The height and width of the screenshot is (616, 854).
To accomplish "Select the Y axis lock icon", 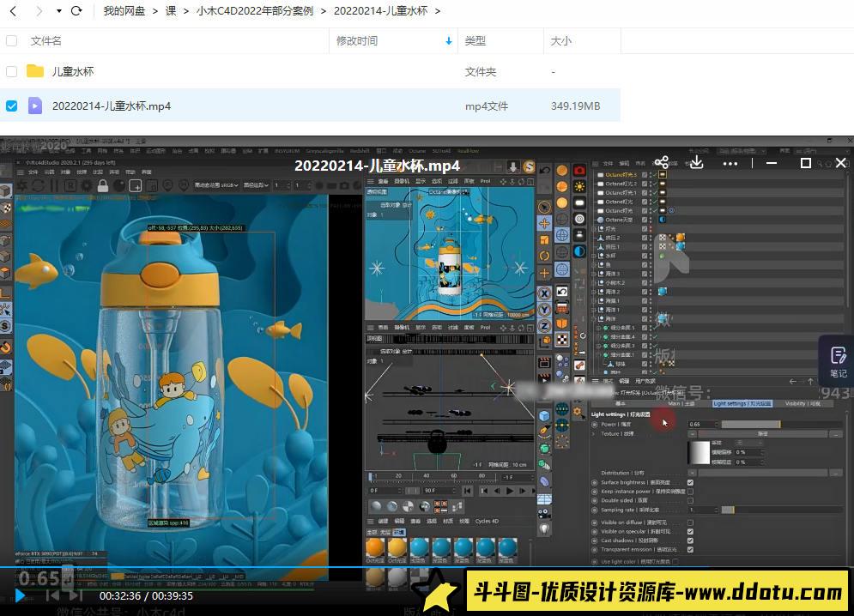I will (544, 310).
